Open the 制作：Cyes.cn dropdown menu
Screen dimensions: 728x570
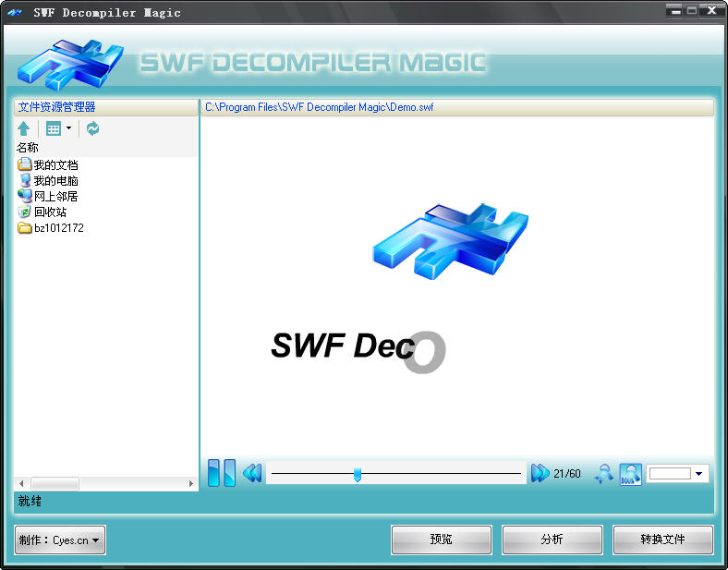click(60, 540)
